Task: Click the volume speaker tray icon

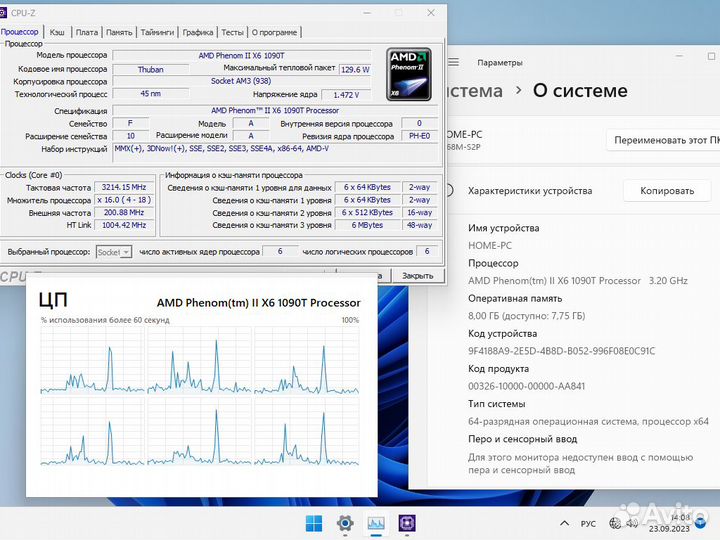Action: tap(632, 523)
